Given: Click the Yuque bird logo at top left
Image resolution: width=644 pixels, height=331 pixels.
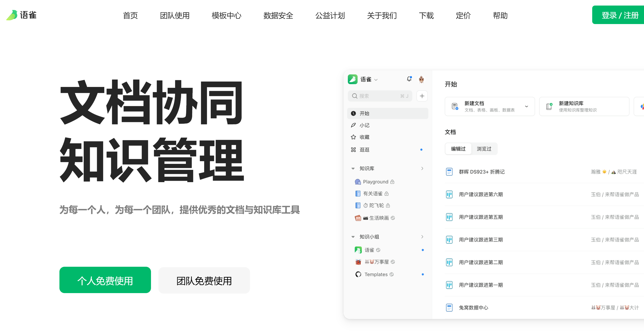Looking at the screenshot, I should point(12,15).
